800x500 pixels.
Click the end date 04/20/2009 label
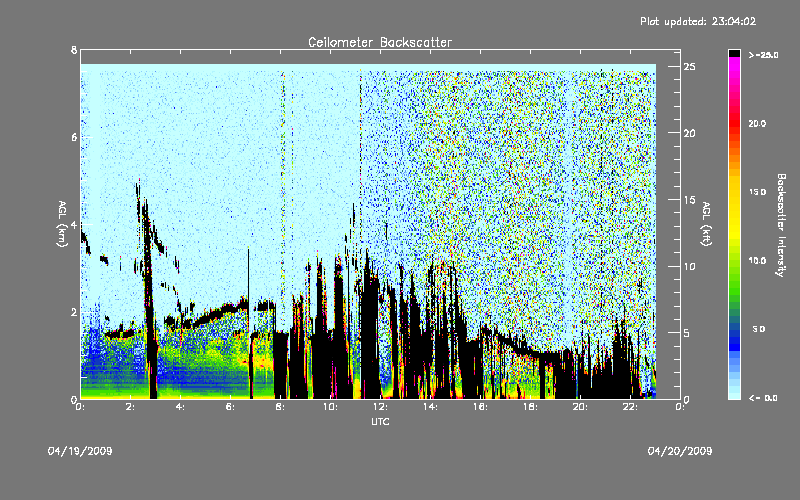click(680, 451)
